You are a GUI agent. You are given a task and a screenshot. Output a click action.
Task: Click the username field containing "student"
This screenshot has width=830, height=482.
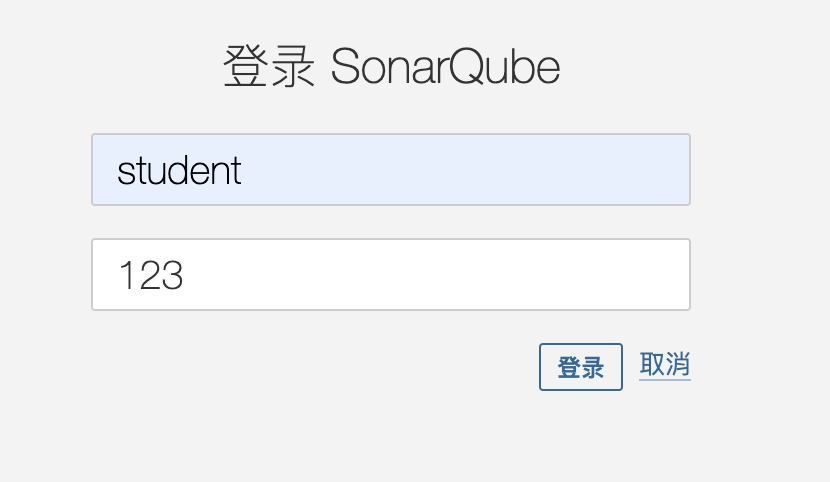[390, 170]
